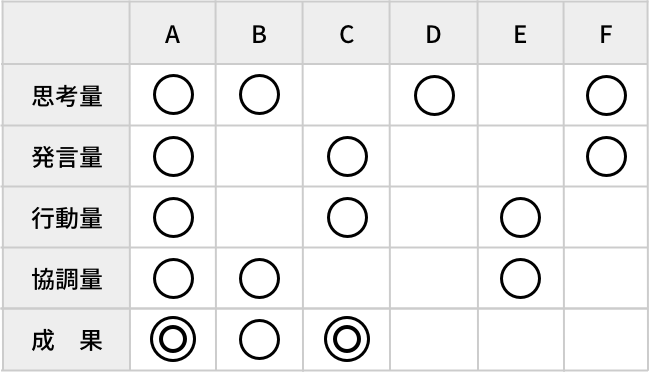Select column header D
Screen dimensions: 649x372
[433, 33]
